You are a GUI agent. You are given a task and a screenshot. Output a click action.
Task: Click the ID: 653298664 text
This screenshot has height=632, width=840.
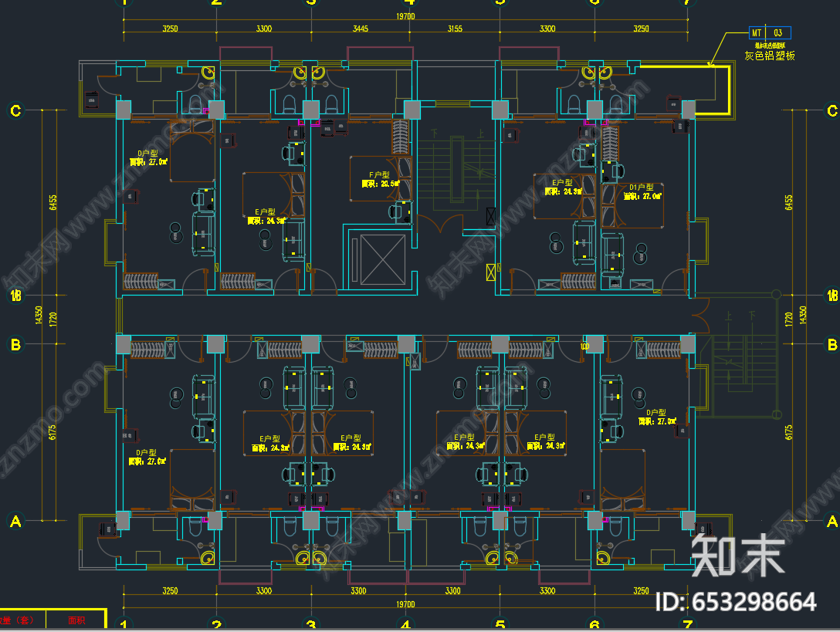(736, 602)
